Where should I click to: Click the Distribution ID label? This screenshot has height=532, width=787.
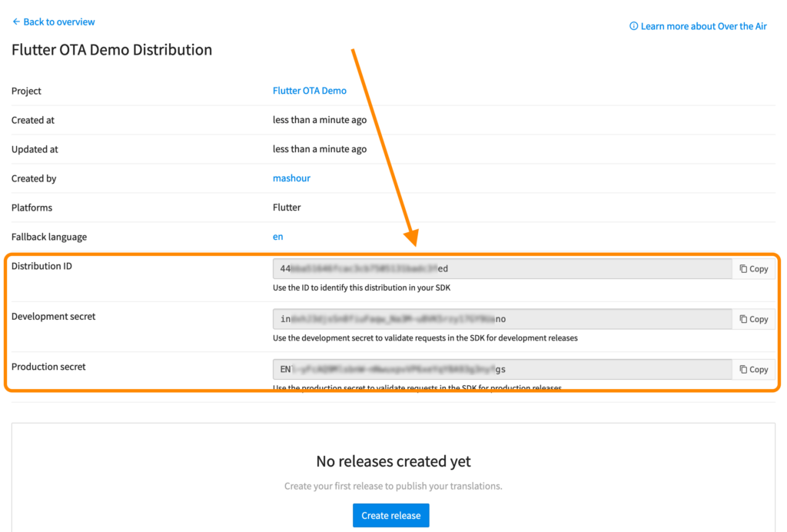coord(42,266)
